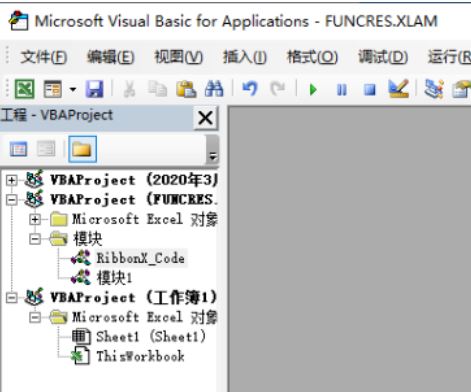The height and width of the screenshot is (392, 471).
Task: Open the 视图(V) menu
Action: coord(178,57)
